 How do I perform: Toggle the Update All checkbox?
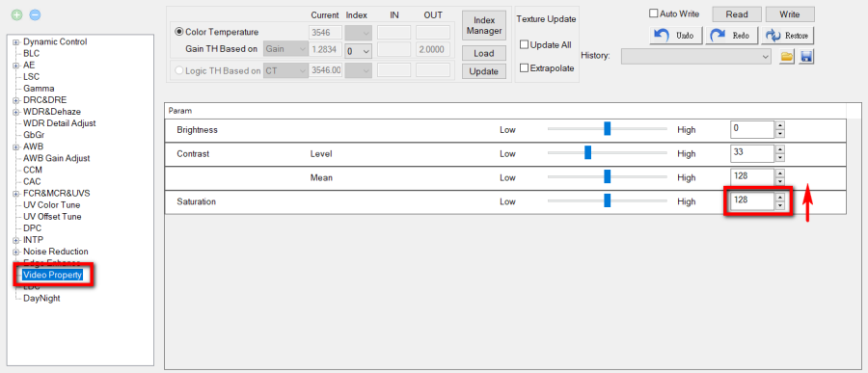click(525, 44)
